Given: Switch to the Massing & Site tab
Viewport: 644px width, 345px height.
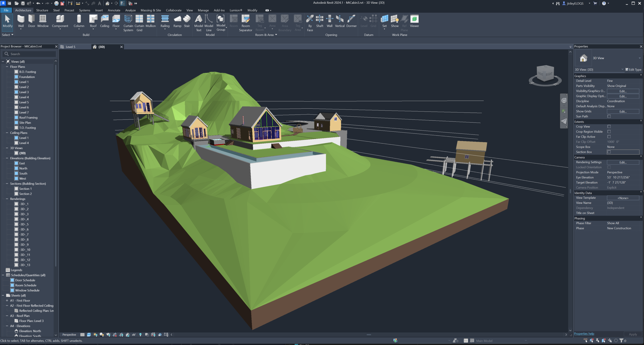Looking at the screenshot, I should click(151, 10).
